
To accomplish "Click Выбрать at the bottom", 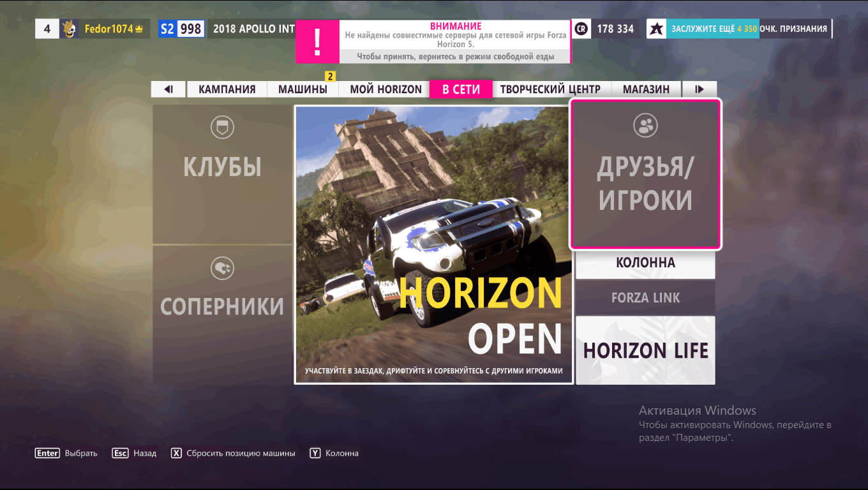I will coord(81,454).
